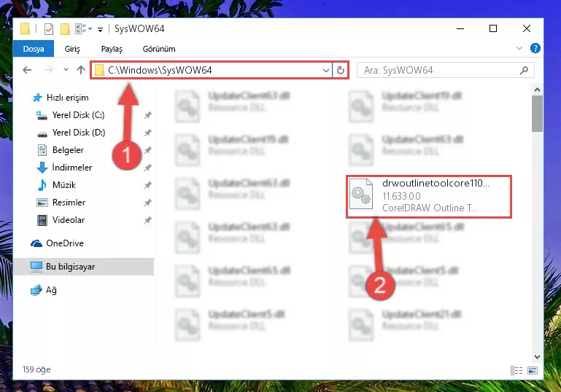This screenshot has height=392, width=561.
Task: Click pin icon next to Resimler
Action: point(148,203)
